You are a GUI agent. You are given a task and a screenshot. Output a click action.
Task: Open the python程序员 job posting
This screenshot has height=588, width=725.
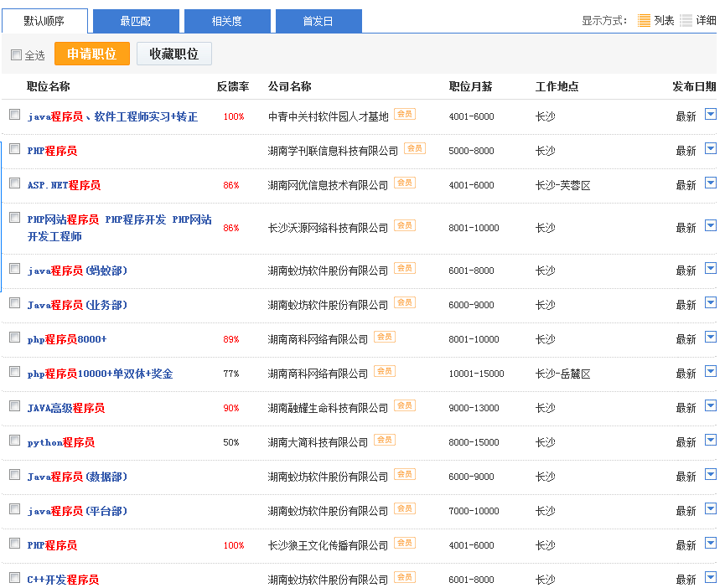[61, 442]
